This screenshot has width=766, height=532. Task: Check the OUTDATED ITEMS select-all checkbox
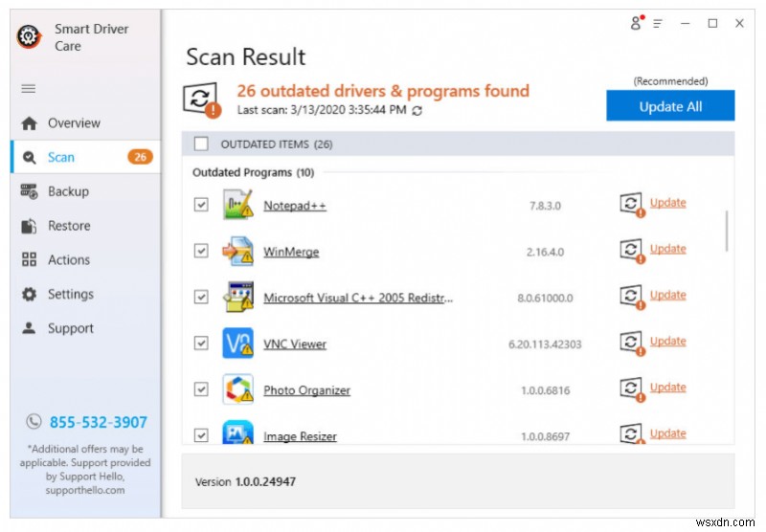201,144
